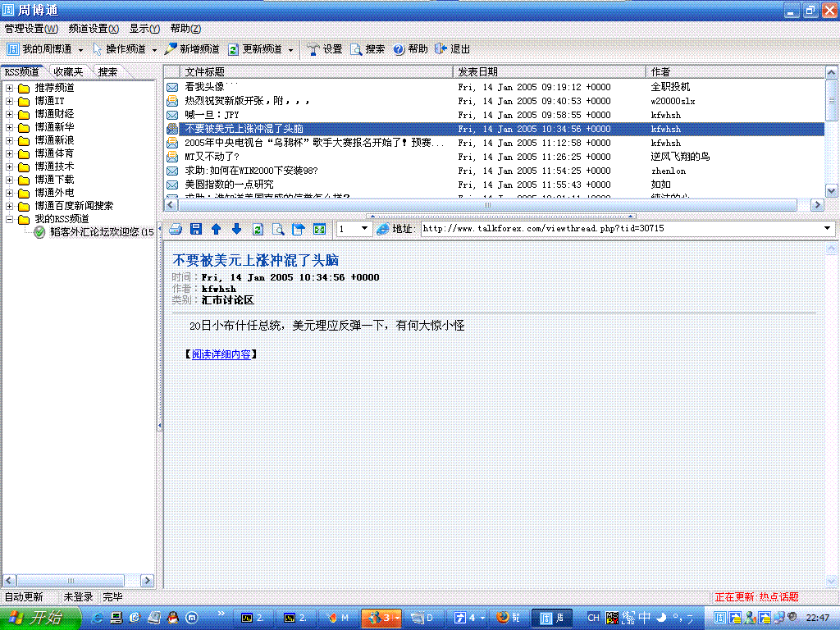Click folder icon of 博通财经
Image resolution: width=840 pixels, height=630 pixels.
(x=24, y=114)
